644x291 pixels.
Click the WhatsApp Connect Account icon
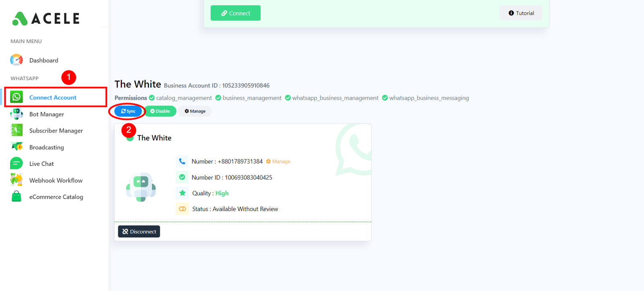pyautogui.click(x=17, y=97)
